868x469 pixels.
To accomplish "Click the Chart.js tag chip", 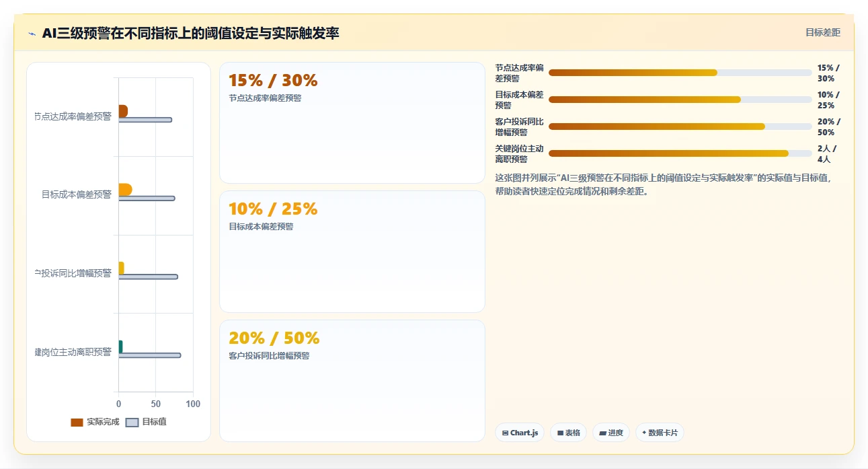I will pyautogui.click(x=520, y=433).
